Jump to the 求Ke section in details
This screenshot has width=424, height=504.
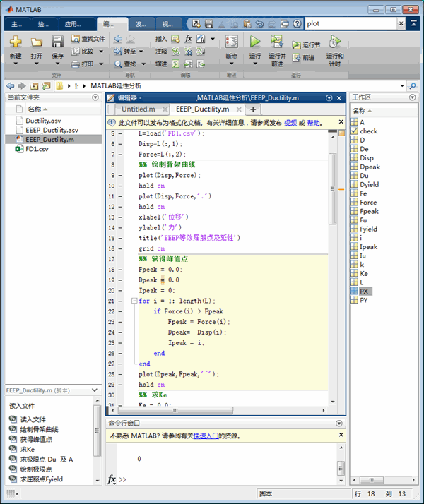[x=28, y=450]
